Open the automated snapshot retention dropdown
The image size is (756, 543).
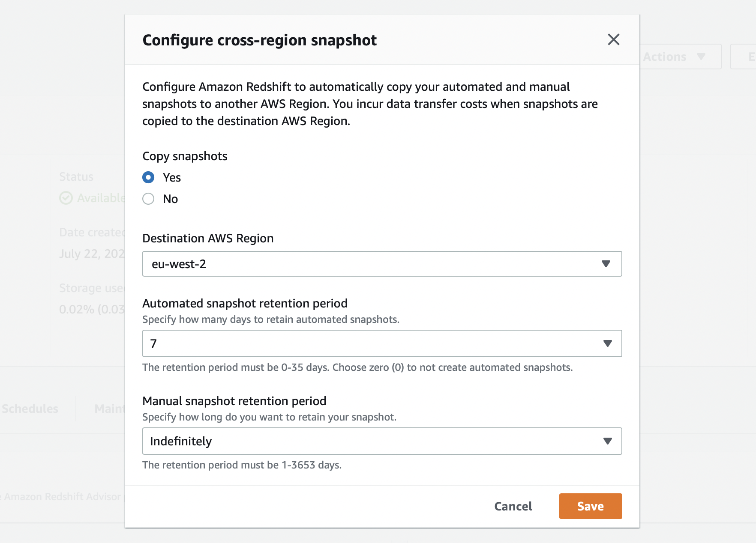click(x=382, y=343)
